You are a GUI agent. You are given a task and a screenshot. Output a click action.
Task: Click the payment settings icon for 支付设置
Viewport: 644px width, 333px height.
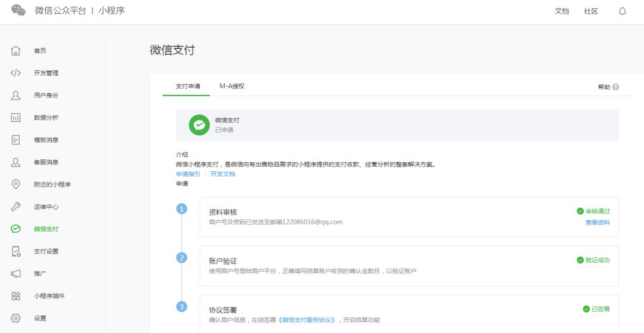click(16, 251)
